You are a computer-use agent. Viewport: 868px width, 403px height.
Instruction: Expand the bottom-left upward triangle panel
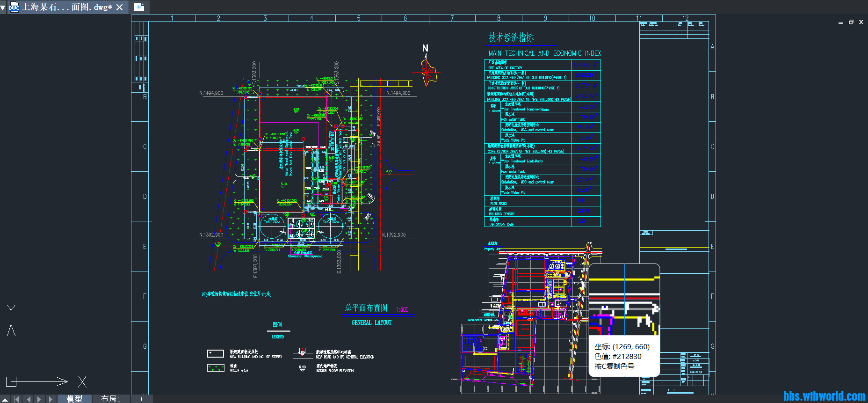click(x=5, y=399)
